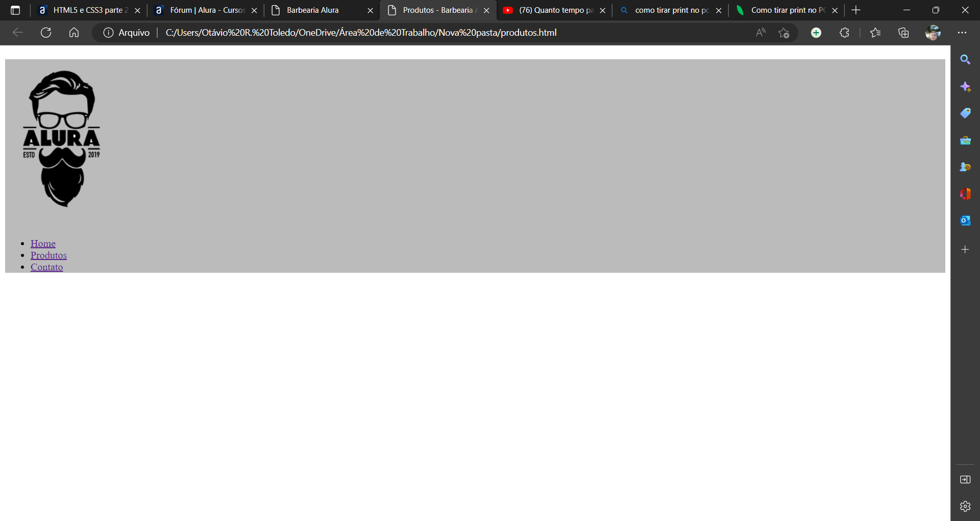View site information icon next to Arquivo
This screenshot has width=980, height=521.
click(108, 33)
